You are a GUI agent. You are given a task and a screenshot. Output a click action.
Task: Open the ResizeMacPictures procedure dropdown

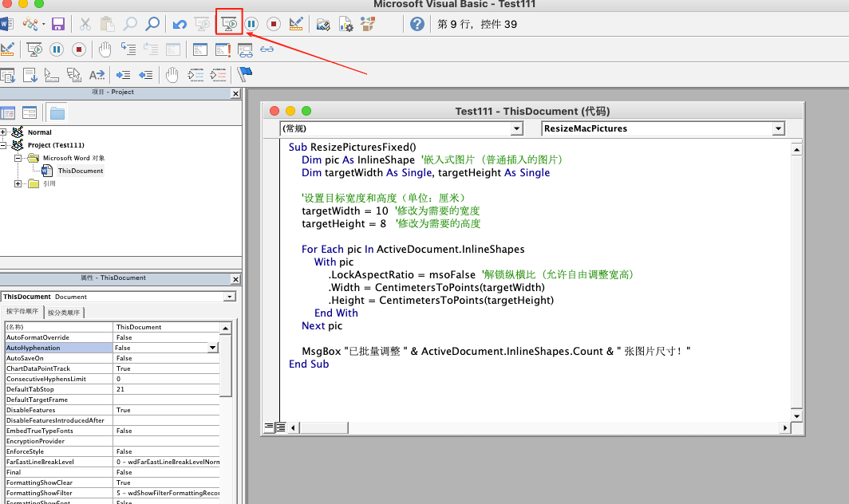778,128
